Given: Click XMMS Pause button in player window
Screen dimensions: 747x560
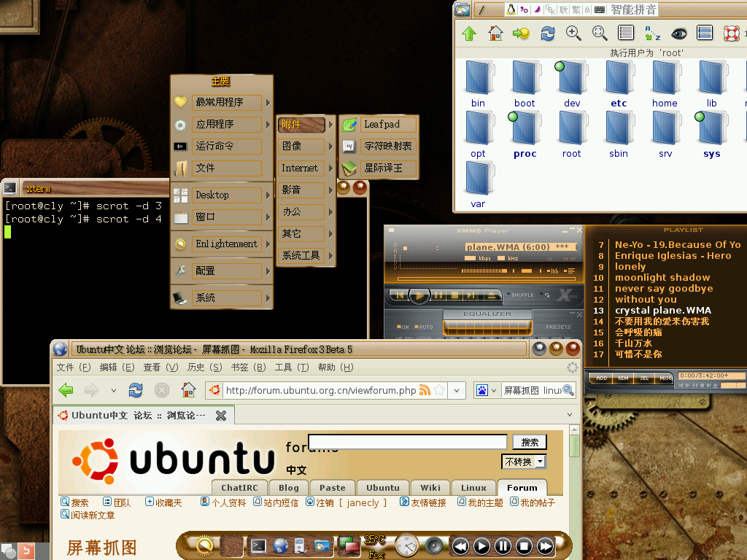Looking at the screenshot, I should click(438, 296).
